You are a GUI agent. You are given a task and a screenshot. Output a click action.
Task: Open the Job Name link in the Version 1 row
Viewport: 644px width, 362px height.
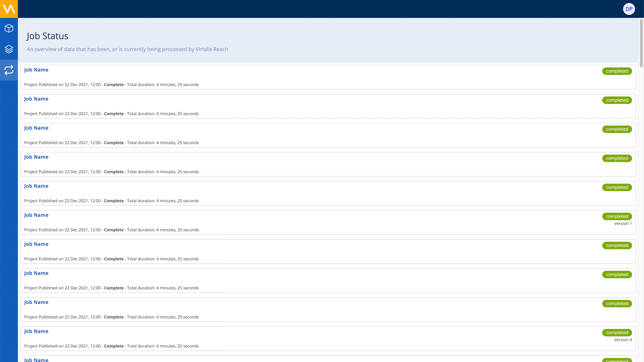pos(36,215)
